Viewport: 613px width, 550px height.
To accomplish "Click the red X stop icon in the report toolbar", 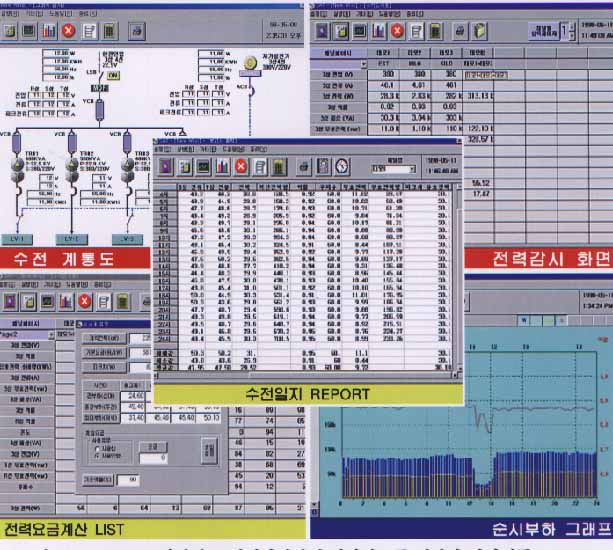I will [x=241, y=166].
